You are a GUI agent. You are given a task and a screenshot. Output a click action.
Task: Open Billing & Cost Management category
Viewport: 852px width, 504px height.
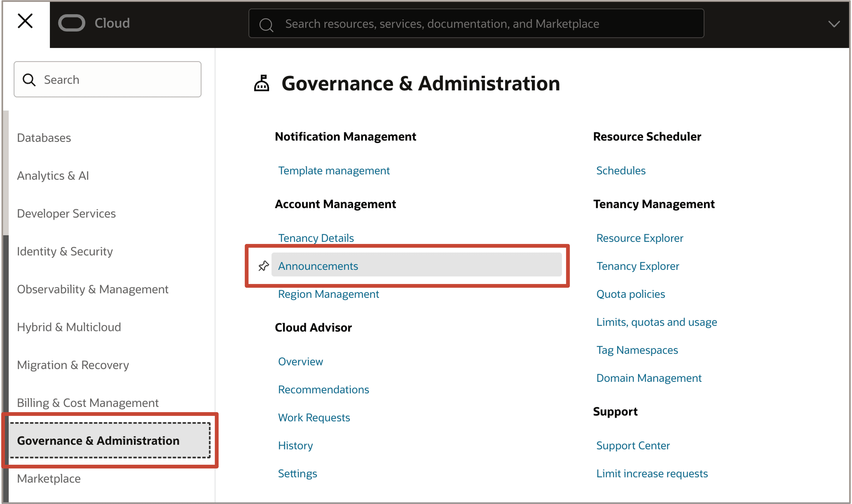[88, 403]
